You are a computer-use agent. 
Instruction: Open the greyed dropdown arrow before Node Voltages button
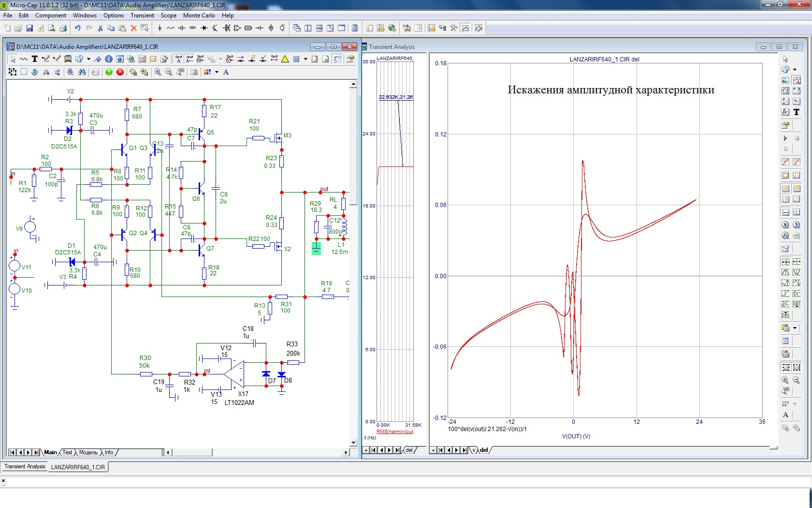pos(220,59)
